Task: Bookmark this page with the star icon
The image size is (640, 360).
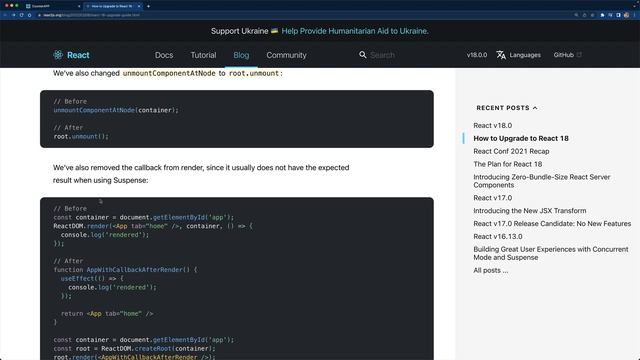Action: 592,15
